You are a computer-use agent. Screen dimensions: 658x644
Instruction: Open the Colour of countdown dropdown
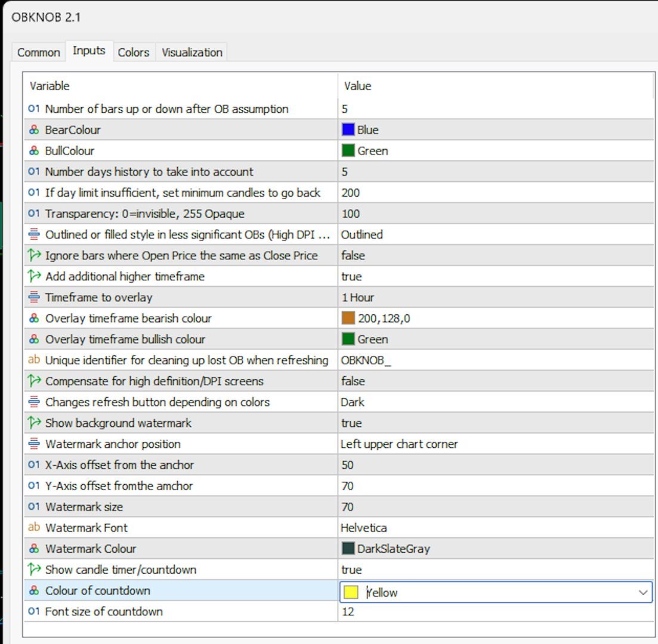click(x=642, y=592)
